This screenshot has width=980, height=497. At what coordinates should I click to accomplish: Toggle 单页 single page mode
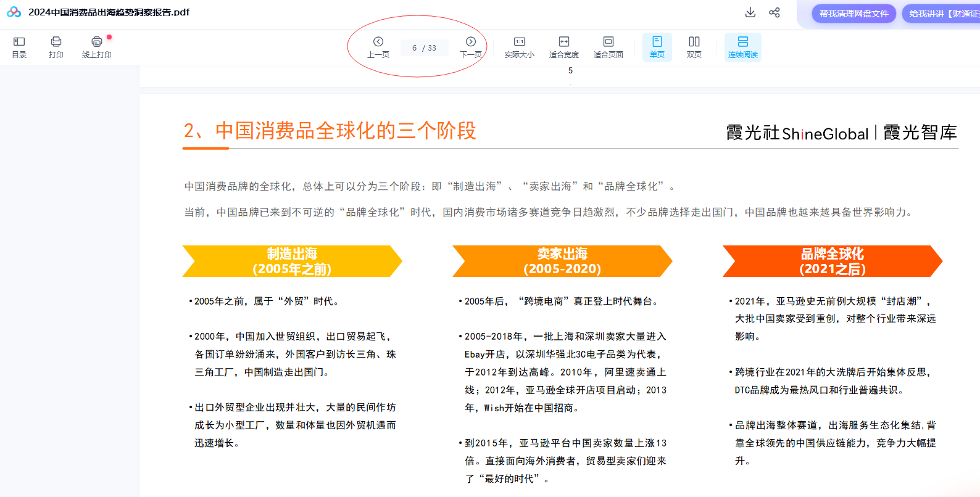[x=657, y=47]
